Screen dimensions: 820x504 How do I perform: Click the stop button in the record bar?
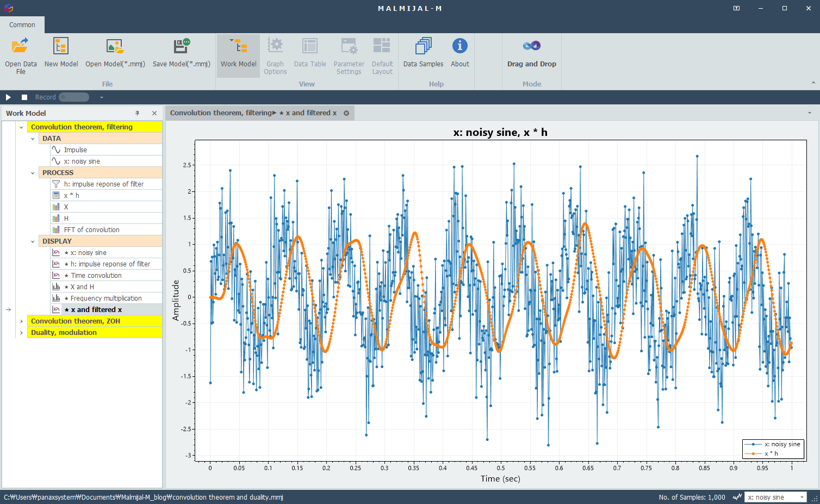tap(24, 97)
